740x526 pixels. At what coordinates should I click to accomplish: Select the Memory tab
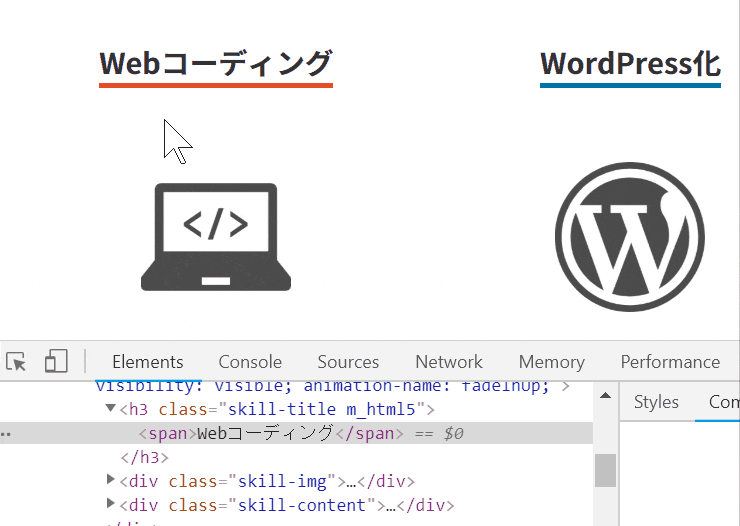point(551,362)
